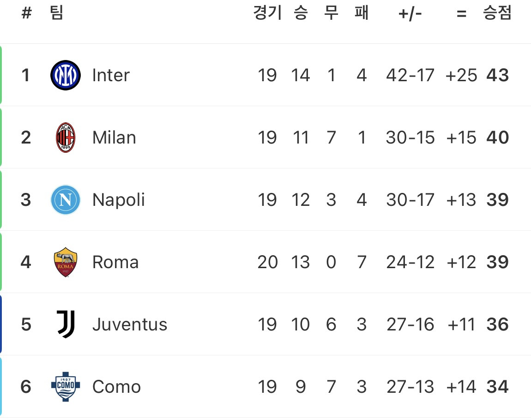Click the 승 wins column header
Viewport: 531px width, 420px height.
[300, 13]
